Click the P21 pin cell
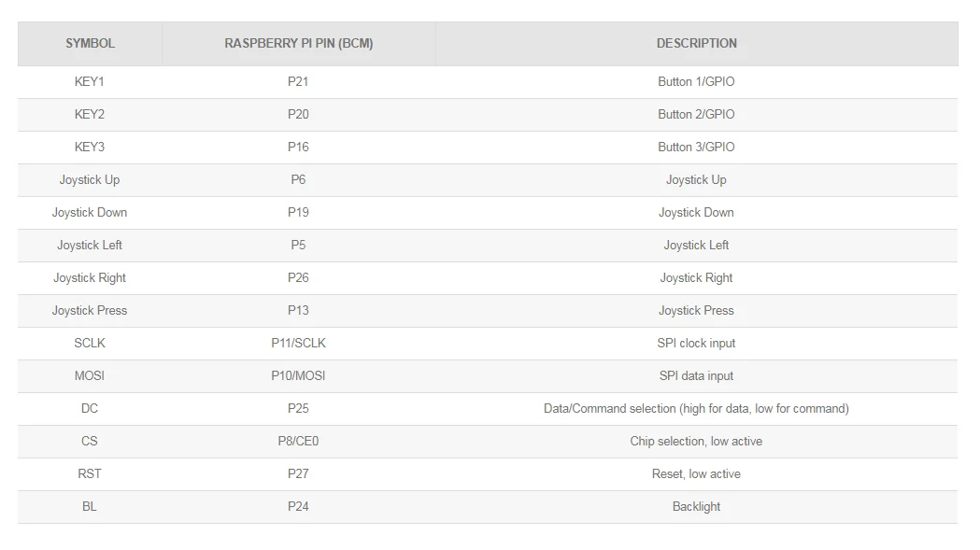The image size is (980, 550). click(298, 81)
